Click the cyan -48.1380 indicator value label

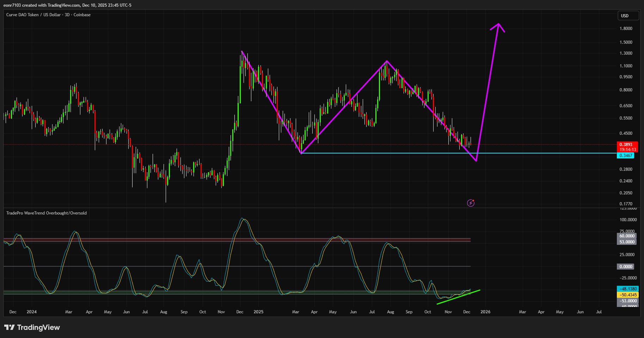pos(627,289)
